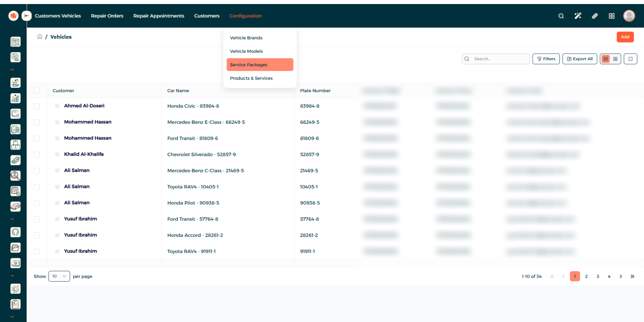644x322 pixels.
Task: Open the apps grid icon in header
Action: tap(611, 16)
